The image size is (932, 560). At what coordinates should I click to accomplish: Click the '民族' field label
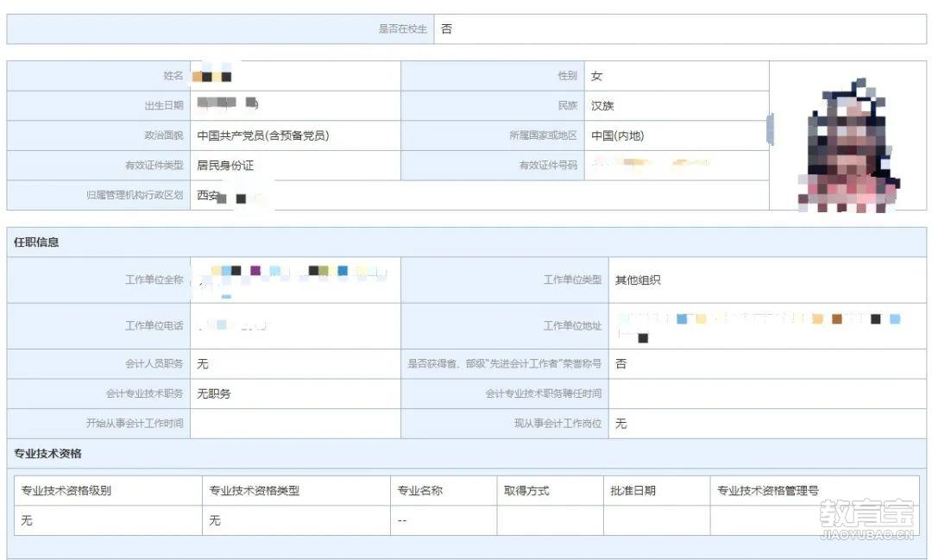(x=568, y=105)
